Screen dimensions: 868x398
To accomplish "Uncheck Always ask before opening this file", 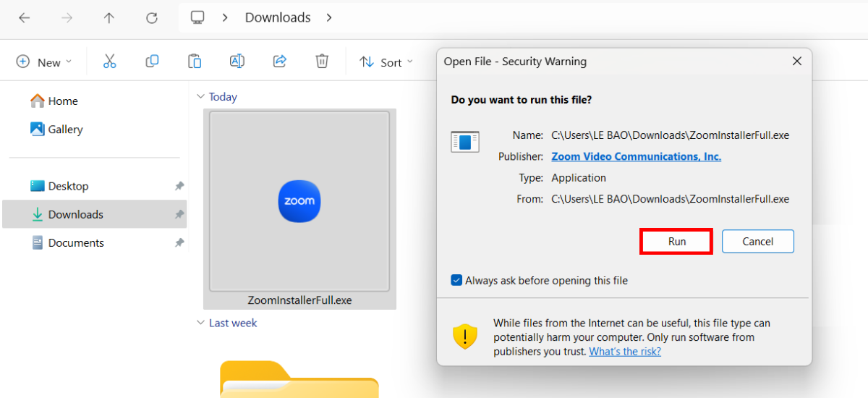I will [x=456, y=280].
